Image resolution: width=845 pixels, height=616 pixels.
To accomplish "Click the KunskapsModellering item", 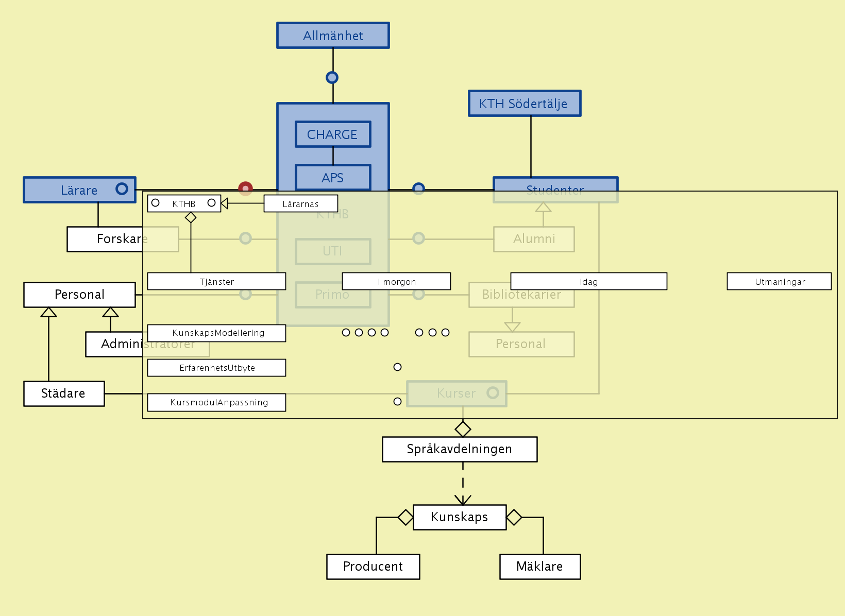I will click(x=216, y=333).
